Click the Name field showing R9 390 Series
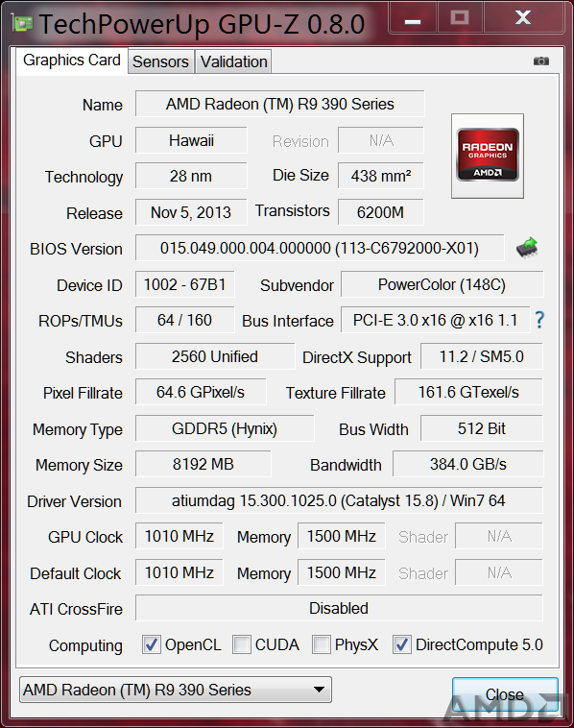 280,104
